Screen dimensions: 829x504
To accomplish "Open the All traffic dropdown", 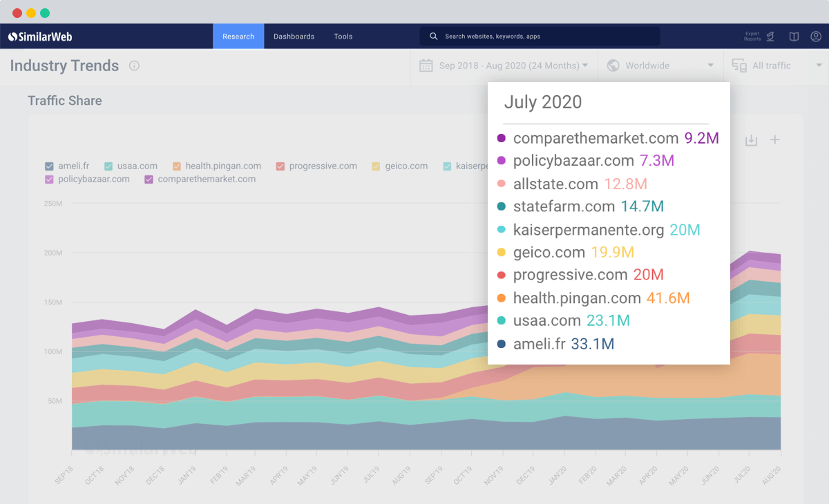I will coord(776,66).
